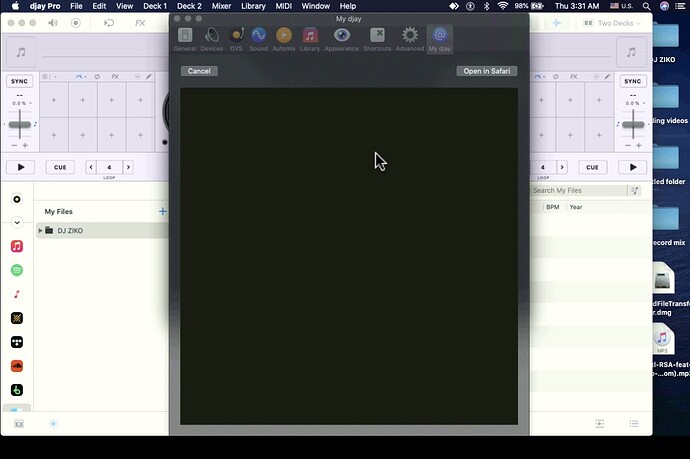Open the Shortcuts preferences tab
The height and width of the screenshot is (459, 690).
[x=377, y=40]
